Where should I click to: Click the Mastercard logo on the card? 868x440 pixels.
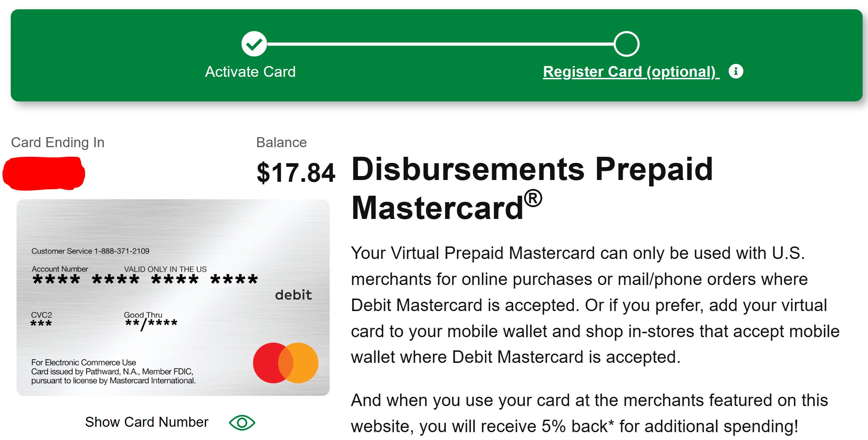coord(286,363)
